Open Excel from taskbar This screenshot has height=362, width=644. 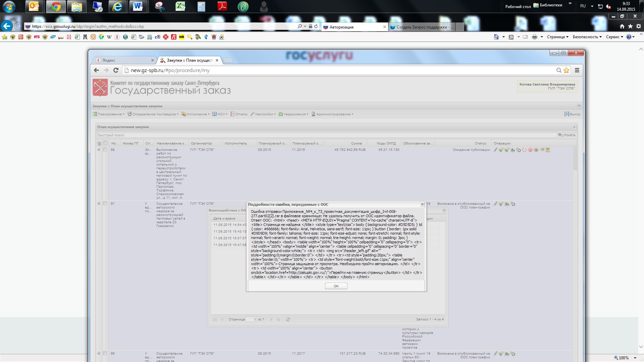click(180, 6)
